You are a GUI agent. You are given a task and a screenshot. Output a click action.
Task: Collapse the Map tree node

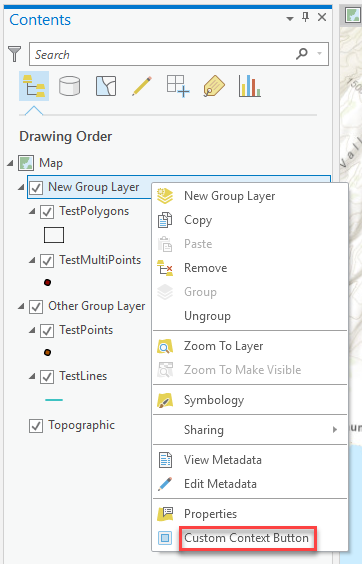10,163
